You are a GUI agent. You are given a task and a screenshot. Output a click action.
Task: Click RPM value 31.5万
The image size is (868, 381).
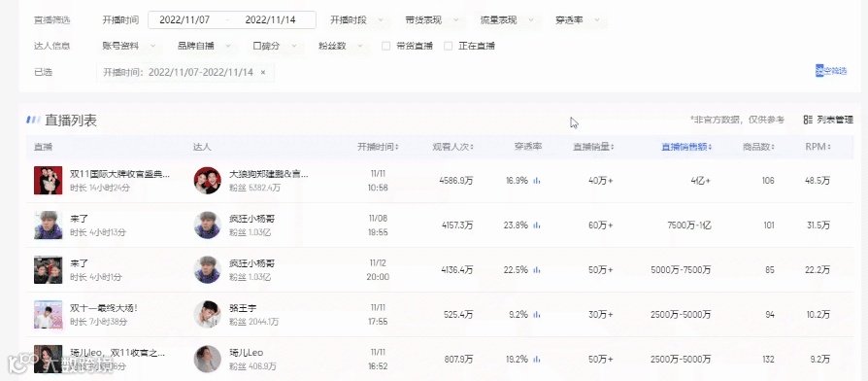coord(818,225)
